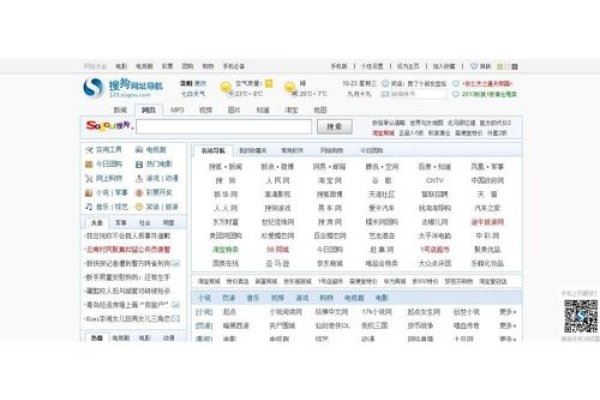Click today's sunny weather icon
This screenshot has width=600, height=400.
point(226,87)
